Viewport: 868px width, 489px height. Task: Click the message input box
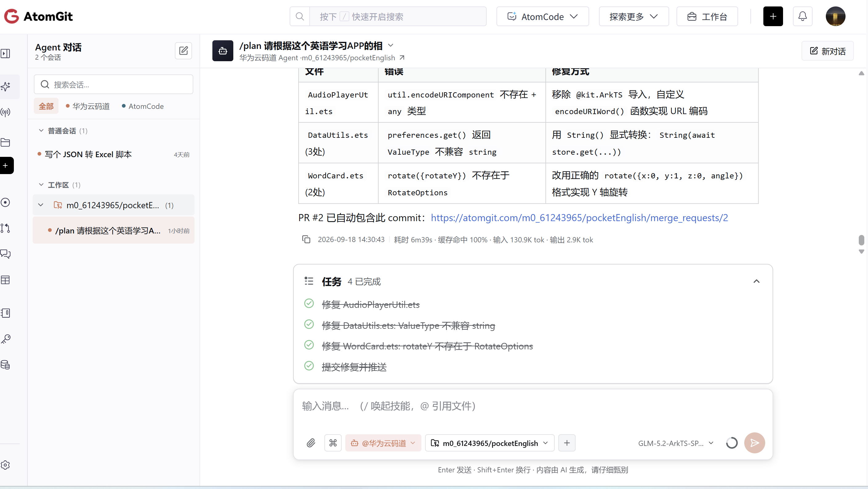coord(533,406)
